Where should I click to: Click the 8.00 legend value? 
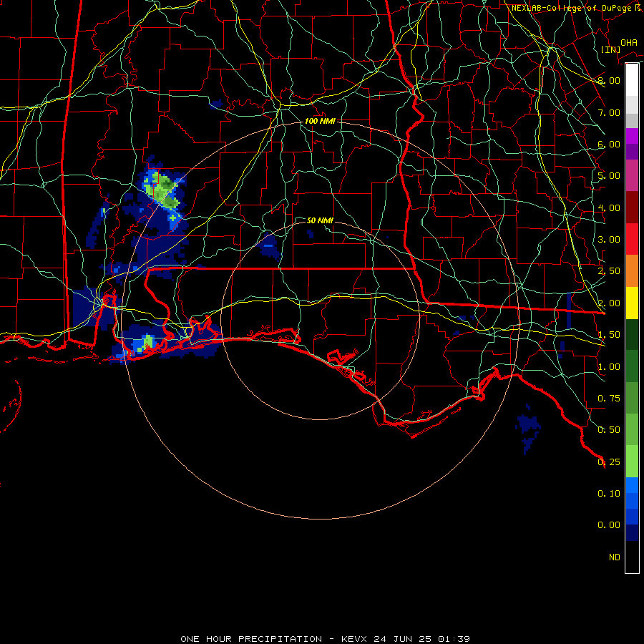click(x=609, y=80)
